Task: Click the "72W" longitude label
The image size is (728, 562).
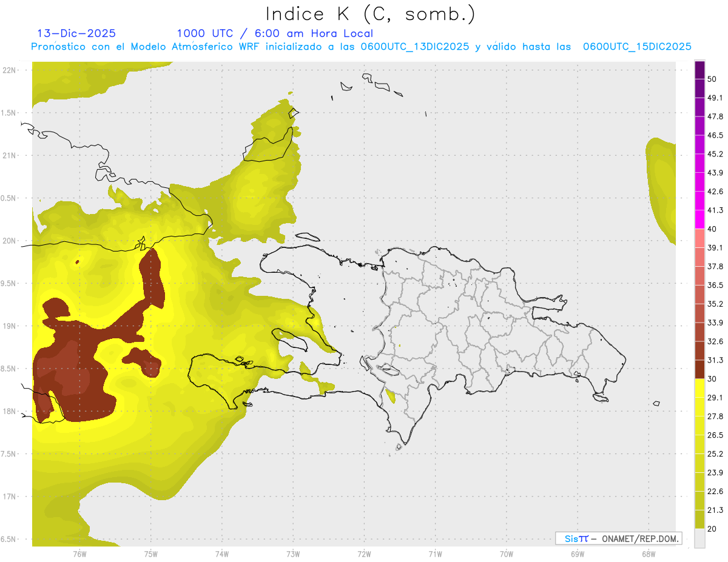Action: click(364, 554)
